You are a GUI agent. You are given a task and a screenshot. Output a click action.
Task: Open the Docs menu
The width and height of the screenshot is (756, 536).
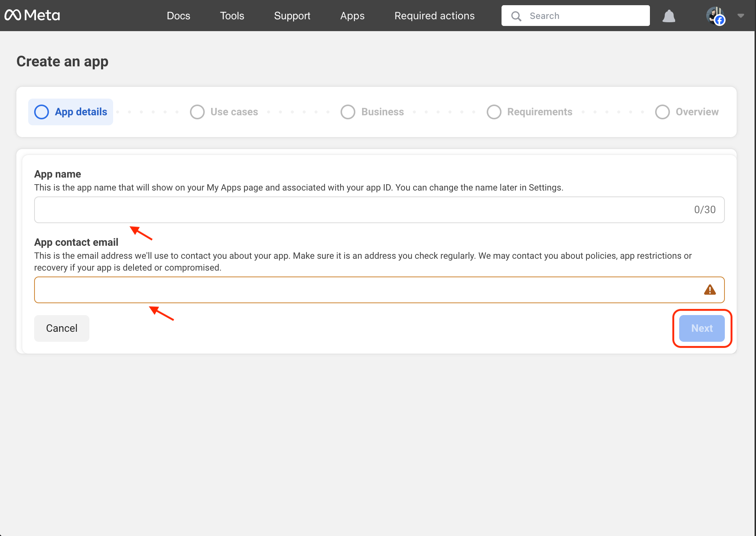pyautogui.click(x=178, y=16)
